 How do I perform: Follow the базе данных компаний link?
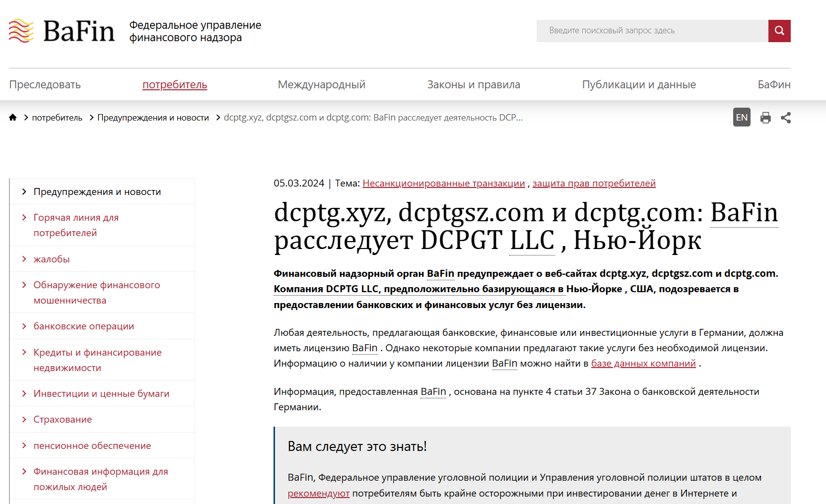(x=643, y=364)
